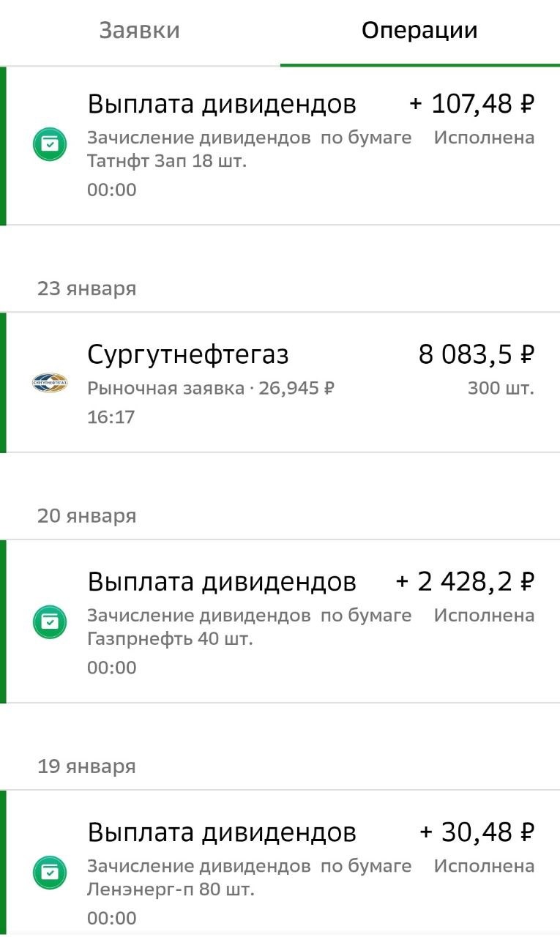Tap the +30,48 ₽ dividend amount

point(477,832)
